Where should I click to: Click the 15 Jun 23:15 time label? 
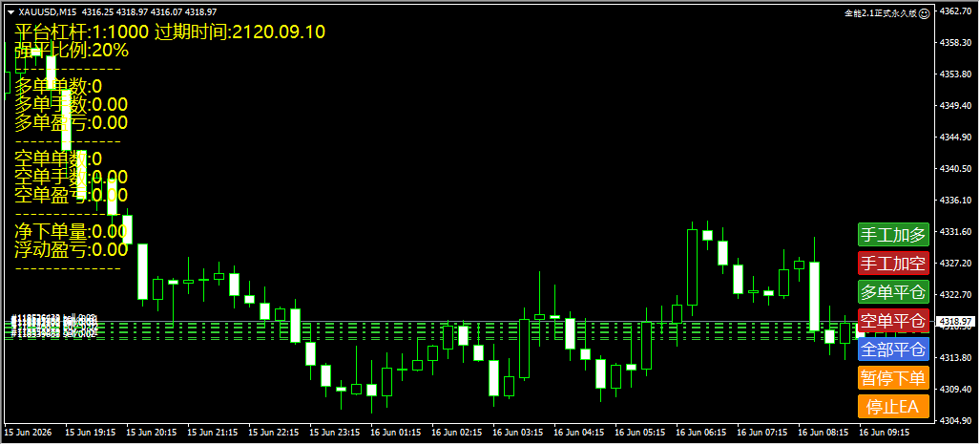(x=335, y=433)
